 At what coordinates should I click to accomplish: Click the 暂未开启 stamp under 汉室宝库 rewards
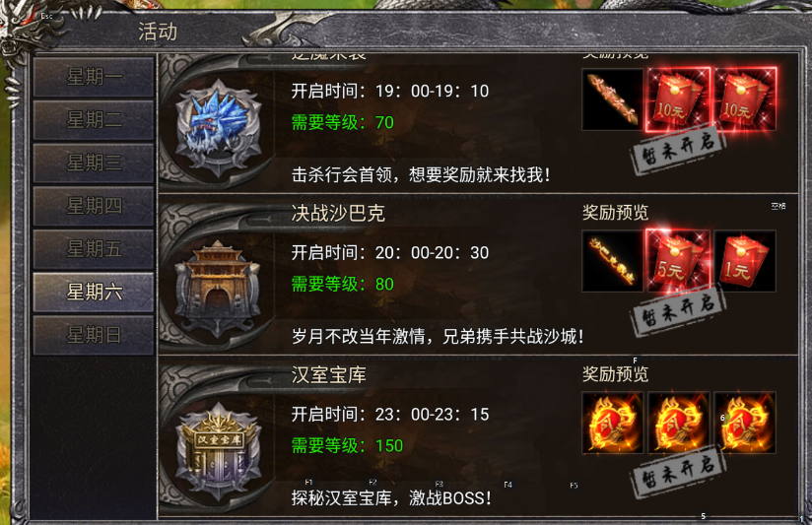pos(678,472)
